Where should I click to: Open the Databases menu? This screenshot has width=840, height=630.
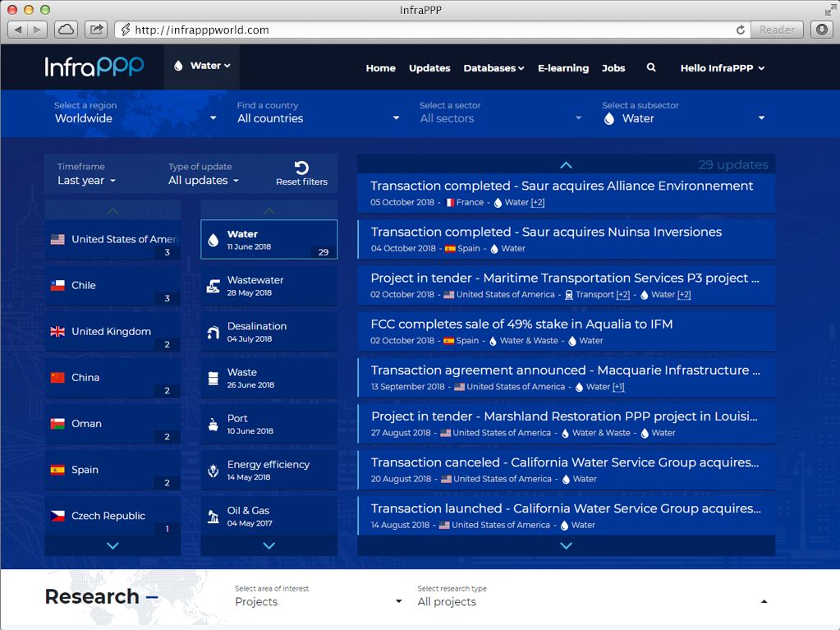point(493,68)
